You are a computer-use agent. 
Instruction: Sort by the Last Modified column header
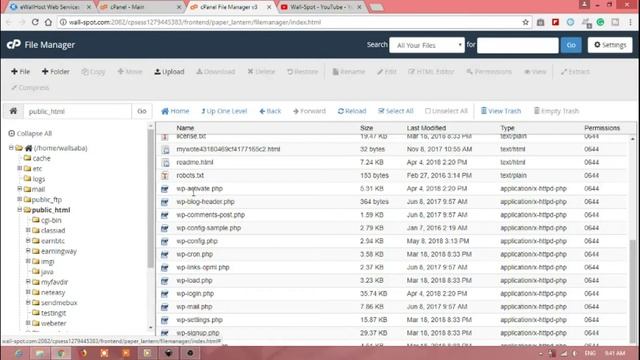tap(426, 128)
